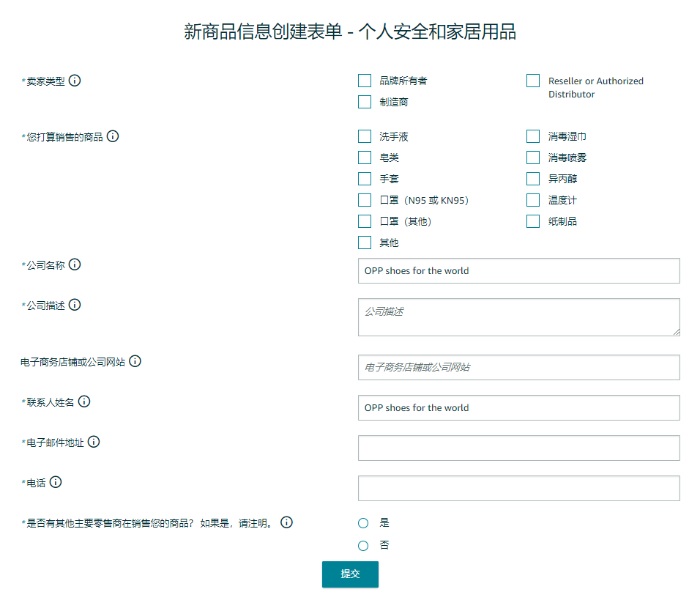The height and width of the screenshot is (592, 700).
Task: Click the info icon beside 您打算销售的商品
Action: click(x=111, y=136)
